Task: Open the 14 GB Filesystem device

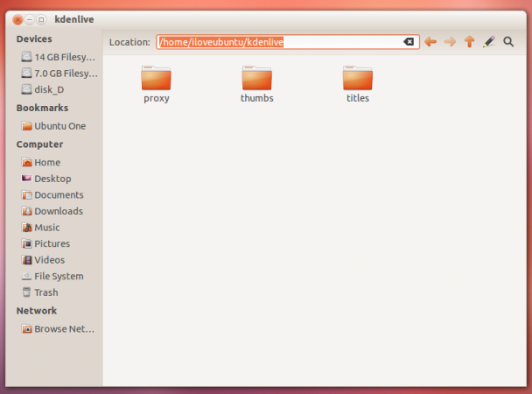Action: click(58, 57)
